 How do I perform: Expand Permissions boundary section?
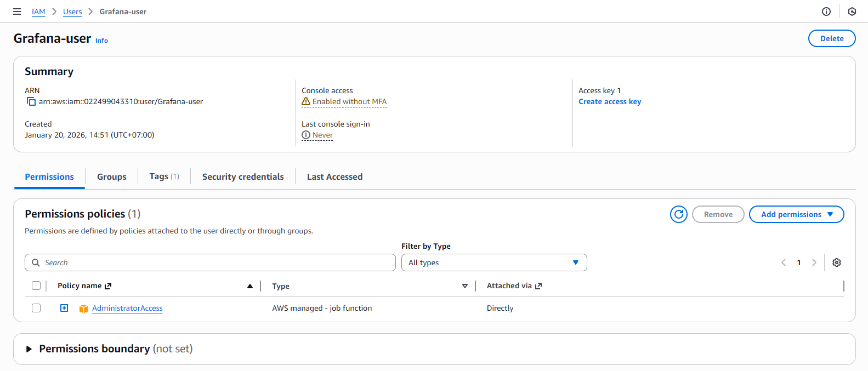[x=29, y=349]
